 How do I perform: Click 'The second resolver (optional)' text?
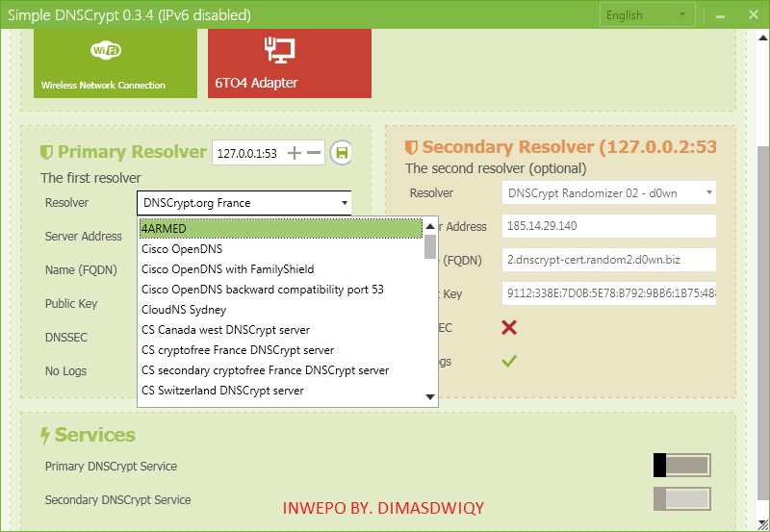coord(496,168)
